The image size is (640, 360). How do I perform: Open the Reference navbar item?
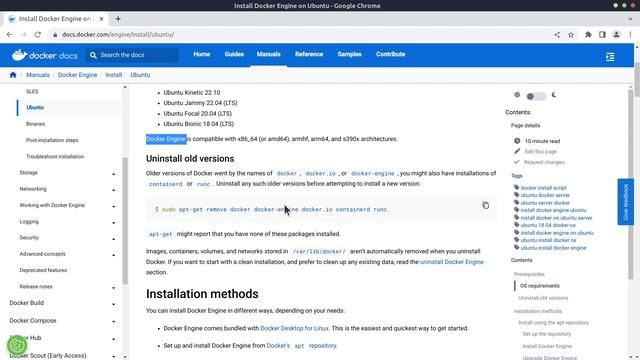(x=309, y=54)
